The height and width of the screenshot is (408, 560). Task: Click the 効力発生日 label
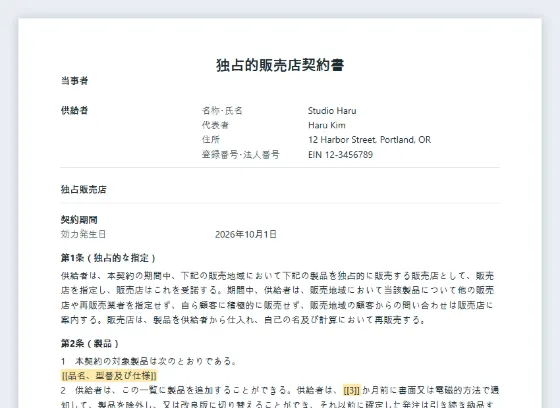tap(83, 234)
